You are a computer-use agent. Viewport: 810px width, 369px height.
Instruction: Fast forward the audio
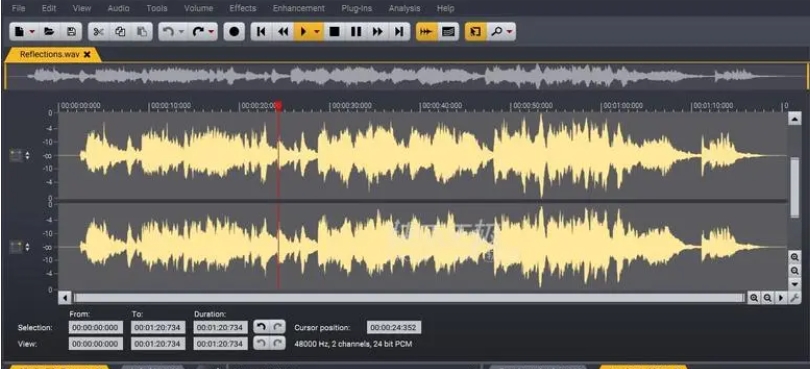pyautogui.click(x=378, y=32)
